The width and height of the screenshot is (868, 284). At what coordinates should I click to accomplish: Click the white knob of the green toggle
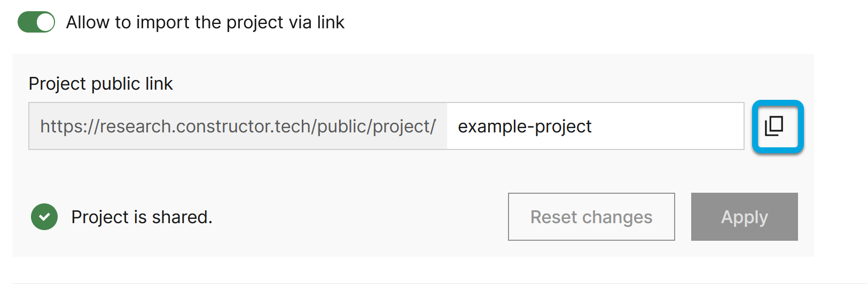[x=45, y=22]
